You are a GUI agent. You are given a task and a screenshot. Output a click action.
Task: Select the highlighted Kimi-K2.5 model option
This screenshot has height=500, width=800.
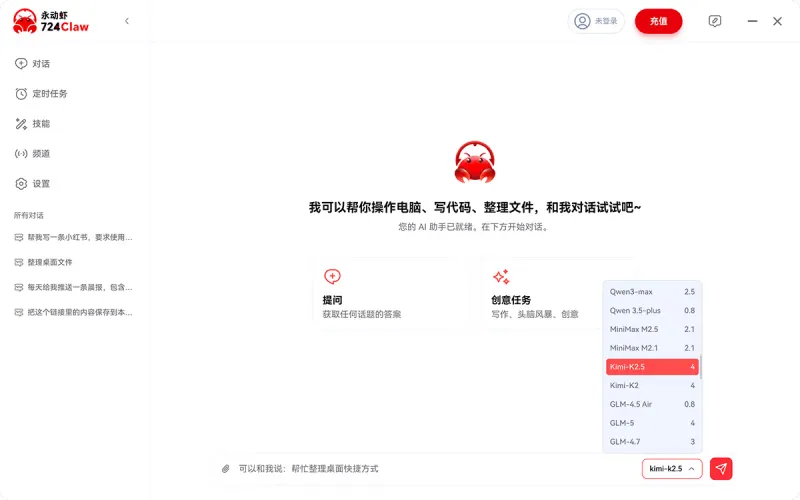652,367
